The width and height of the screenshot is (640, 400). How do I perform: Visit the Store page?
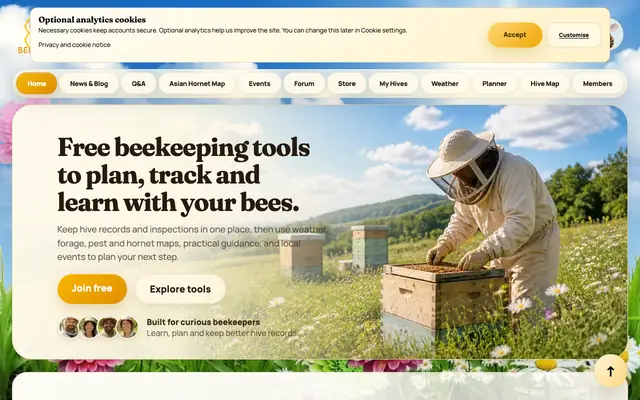point(347,84)
